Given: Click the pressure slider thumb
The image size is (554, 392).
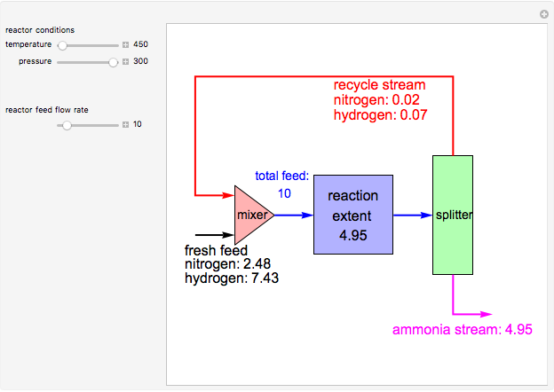Looking at the screenshot, I should point(113,62).
